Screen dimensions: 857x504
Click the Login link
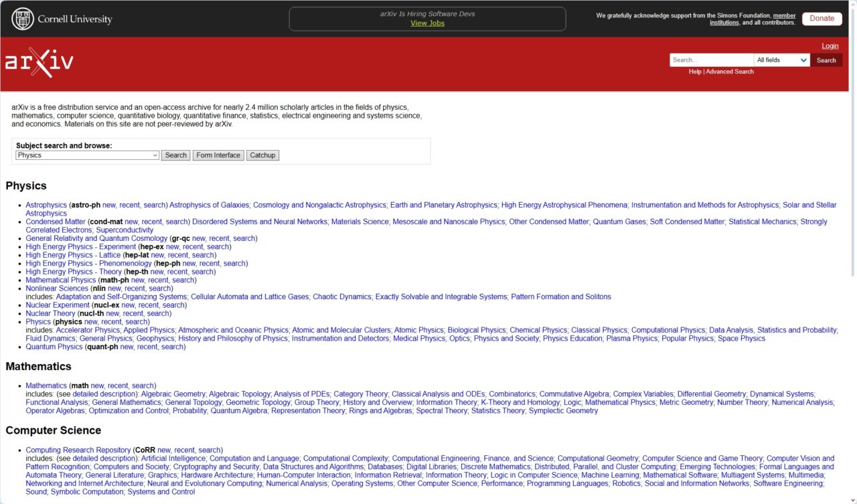[x=830, y=45]
